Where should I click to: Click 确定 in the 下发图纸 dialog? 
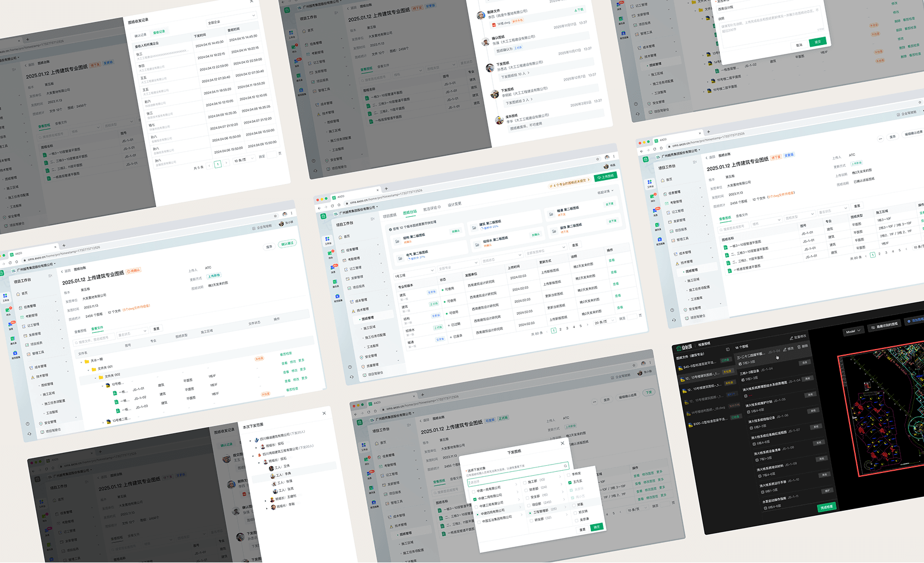click(x=597, y=527)
